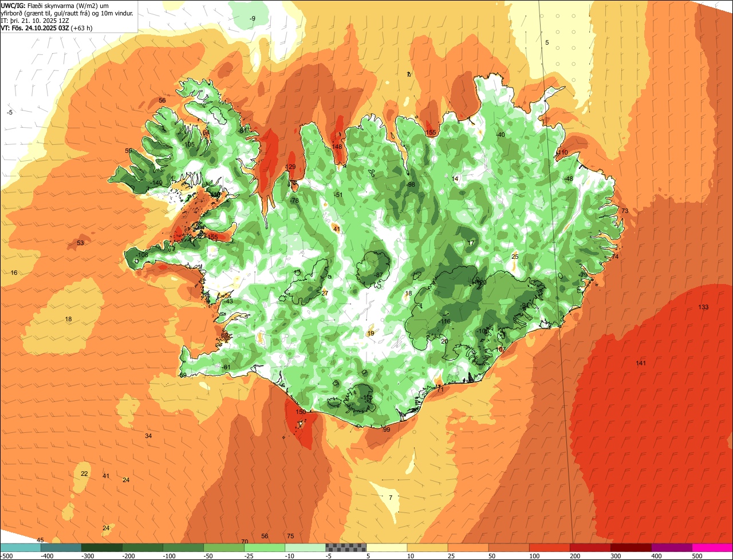Click the dark red swatch between 300 and 400
Image resolution: width=733 pixels, height=560 pixels.
click(630, 548)
